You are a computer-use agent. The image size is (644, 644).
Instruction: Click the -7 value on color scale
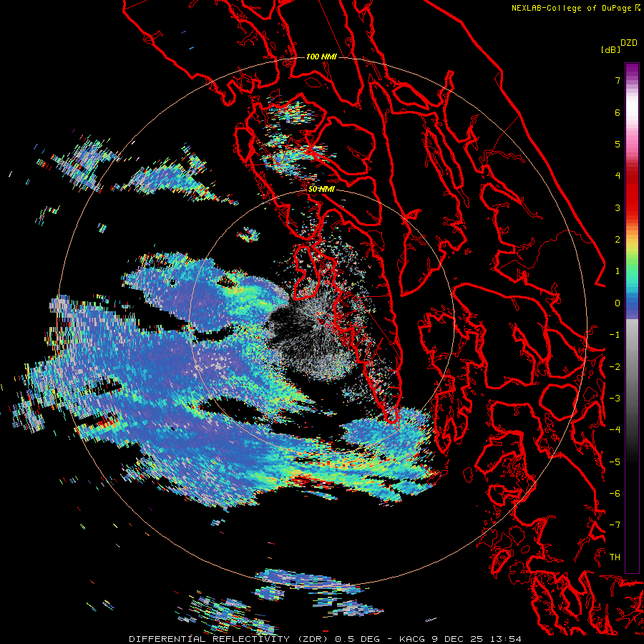[x=615, y=525]
